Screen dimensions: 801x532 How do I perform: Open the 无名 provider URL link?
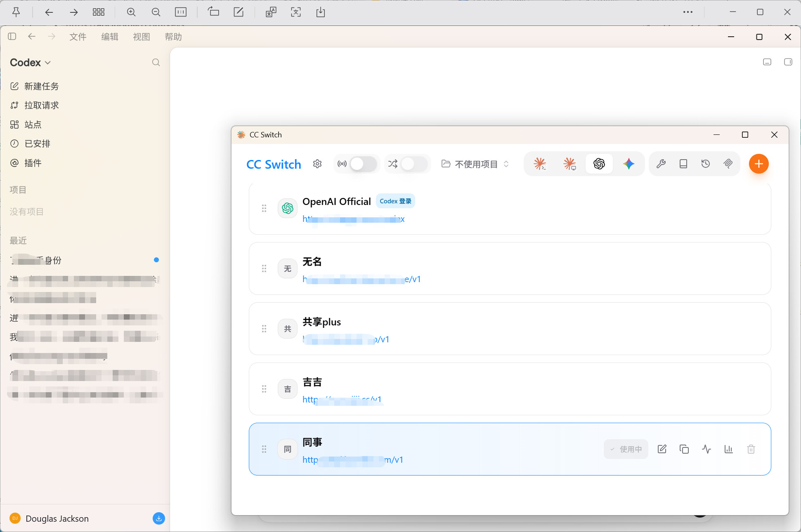(362, 279)
